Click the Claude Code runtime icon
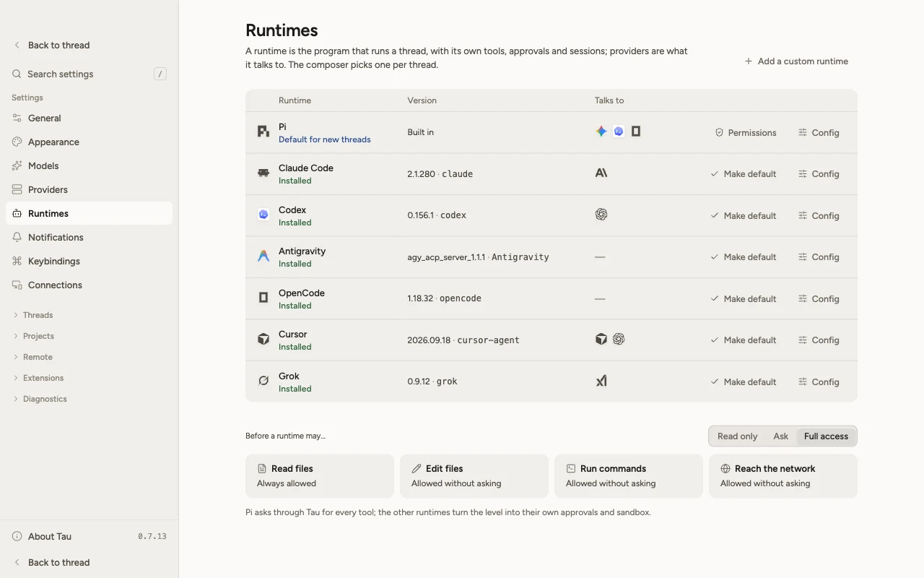The height and width of the screenshot is (578, 924). click(263, 173)
